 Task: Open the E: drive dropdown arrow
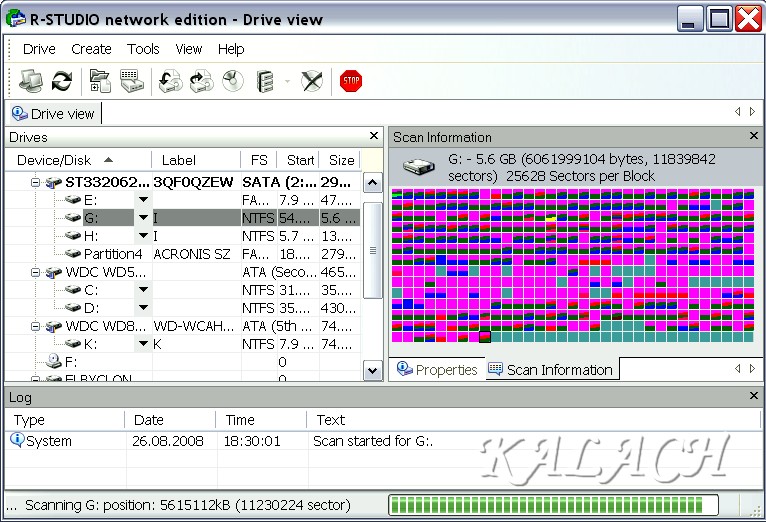[143, 199]
